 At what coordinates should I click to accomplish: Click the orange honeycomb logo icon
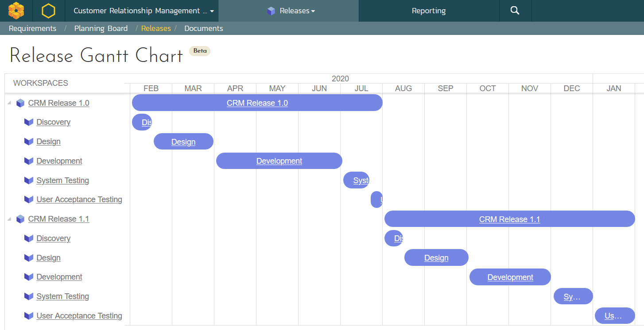[16, 11]
